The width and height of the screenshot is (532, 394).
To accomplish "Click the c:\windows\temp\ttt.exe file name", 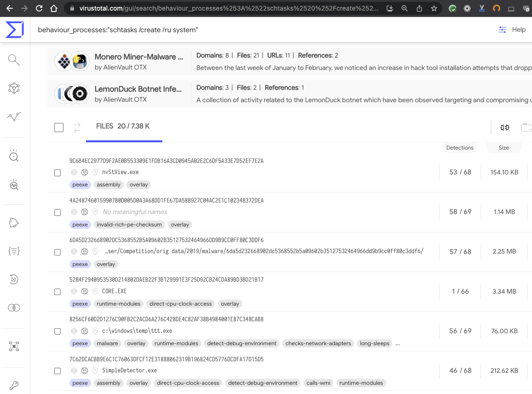I will point(137,331).
